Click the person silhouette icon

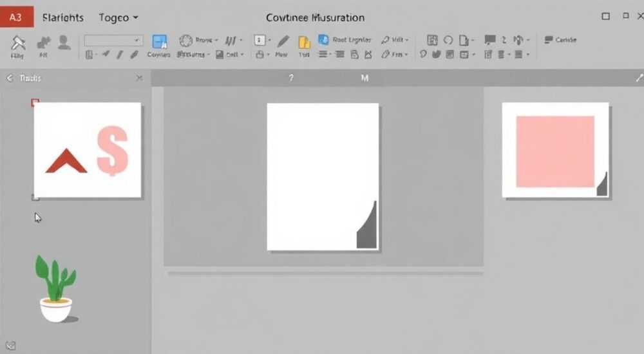[64, 42]
